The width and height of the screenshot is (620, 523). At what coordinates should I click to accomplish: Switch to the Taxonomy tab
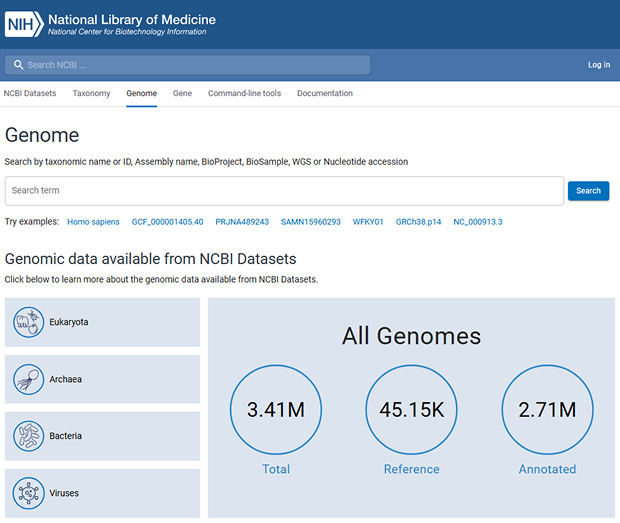(91, 93)
